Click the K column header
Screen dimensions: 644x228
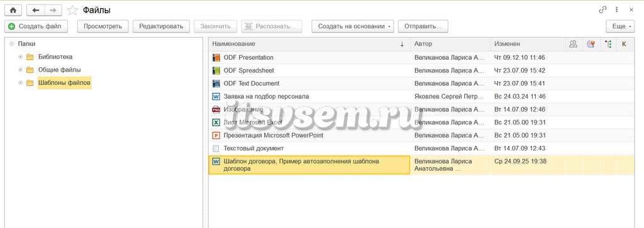[625, 44]
